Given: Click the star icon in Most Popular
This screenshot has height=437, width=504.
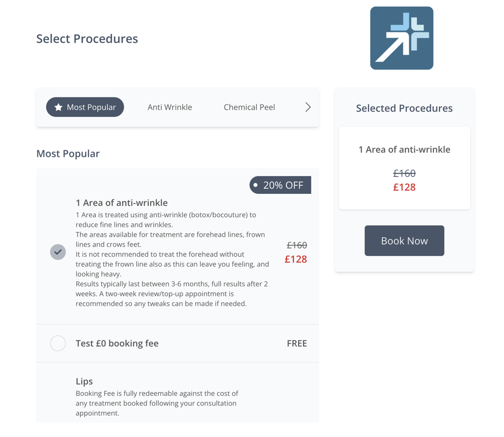Looking at the screenshot, I should click(59, 107).
